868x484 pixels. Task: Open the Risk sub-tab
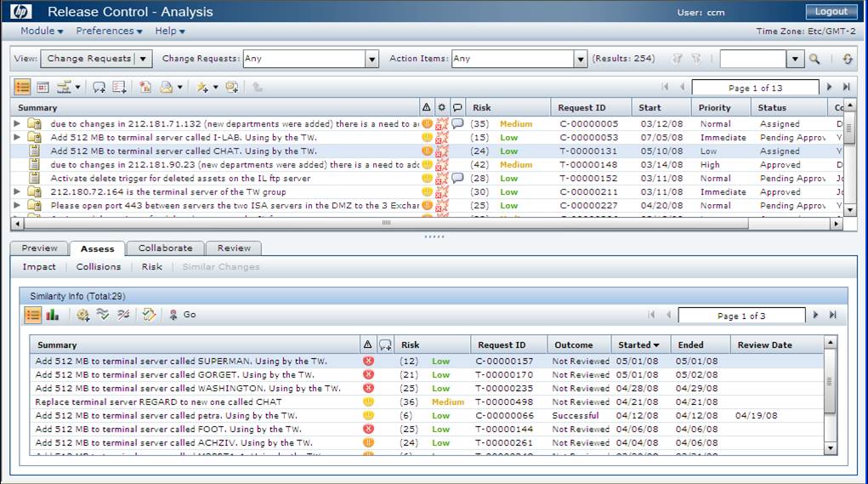(151, 267)
